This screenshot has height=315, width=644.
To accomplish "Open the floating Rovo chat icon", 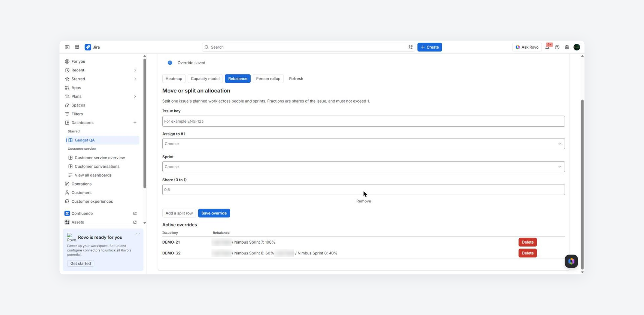I will (571, 261).
